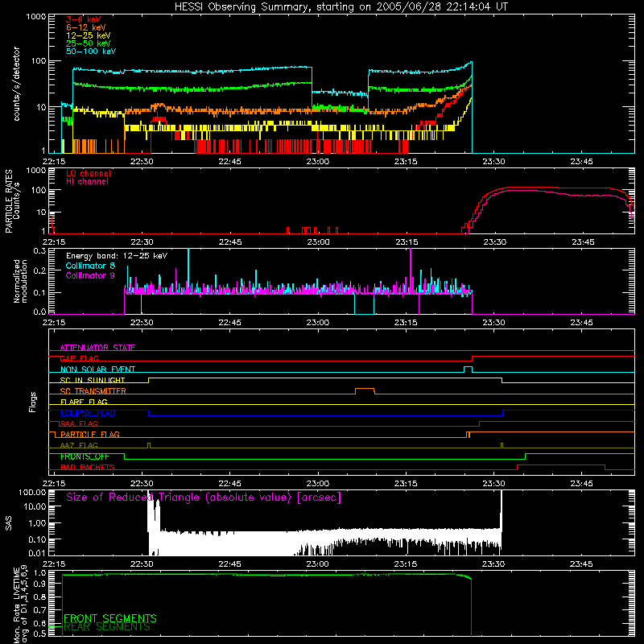Click the 'ATTENUATOR STATE' flag label
Image resolution: width=644 pixels, height=644 pixels.
coord(97,348)
